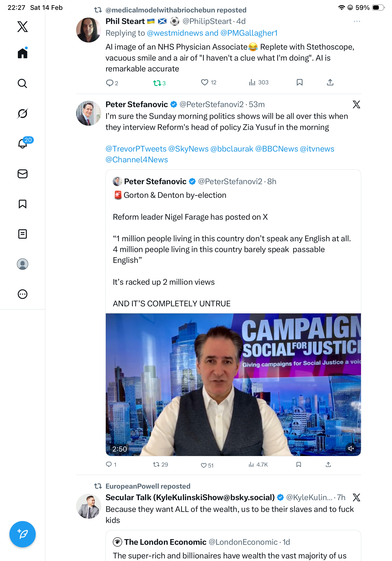Tap the compose new post button
The width and height of the screenshot is (392, 561).
point(23,534)
